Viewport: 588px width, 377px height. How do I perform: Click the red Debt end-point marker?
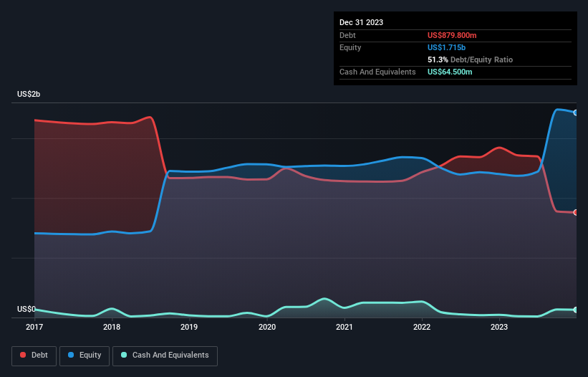click(576, 212)
